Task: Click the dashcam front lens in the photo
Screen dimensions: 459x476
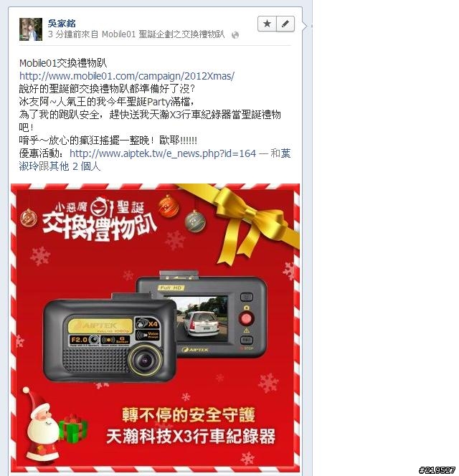Action: click(x=145, y=360)
